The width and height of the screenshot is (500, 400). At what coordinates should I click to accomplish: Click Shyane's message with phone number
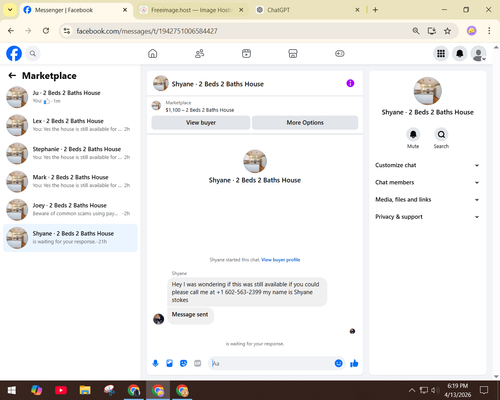pyautogui.click(x=247, y=292)
